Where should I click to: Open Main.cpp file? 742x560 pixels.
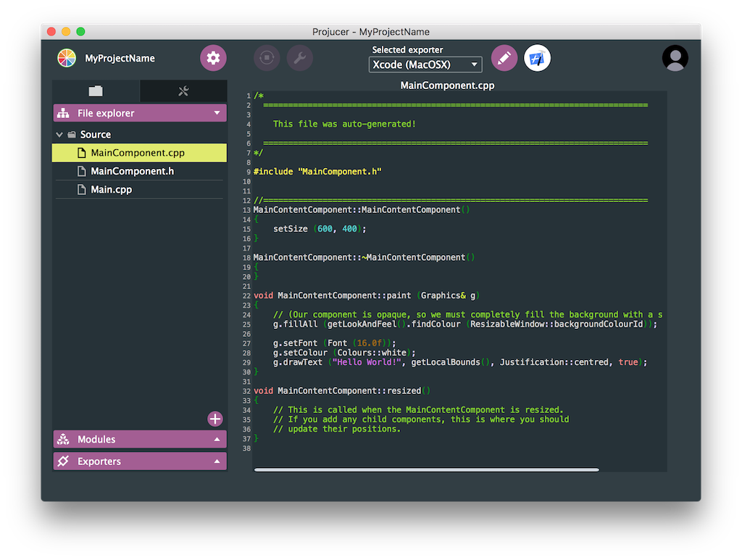point(111,190)
